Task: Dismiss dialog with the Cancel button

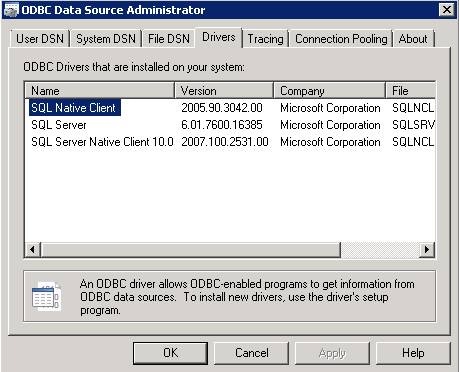Action: point(251,353)
